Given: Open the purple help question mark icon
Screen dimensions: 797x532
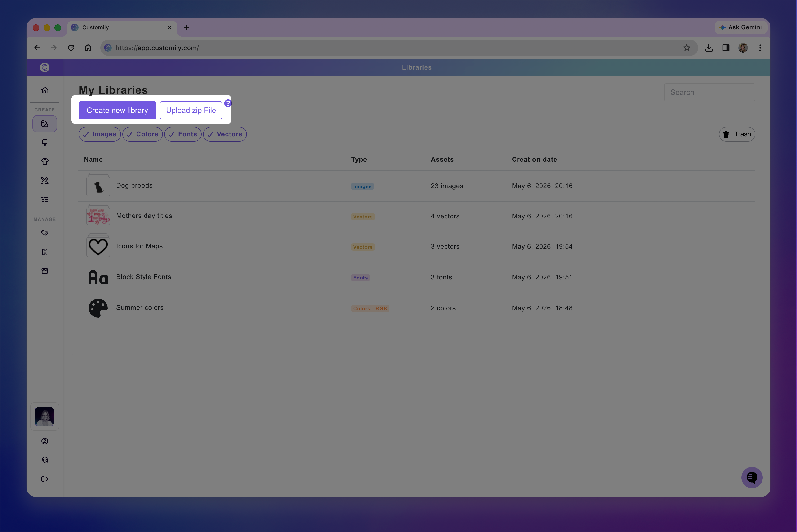Looking at the screenshot, I should (228, 103).
